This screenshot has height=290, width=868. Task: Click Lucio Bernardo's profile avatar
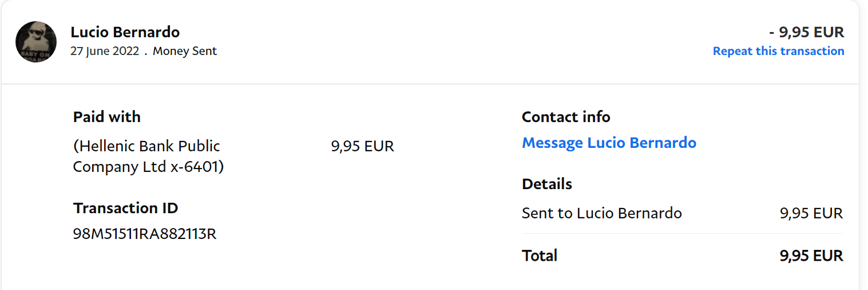tap(35, 42)
